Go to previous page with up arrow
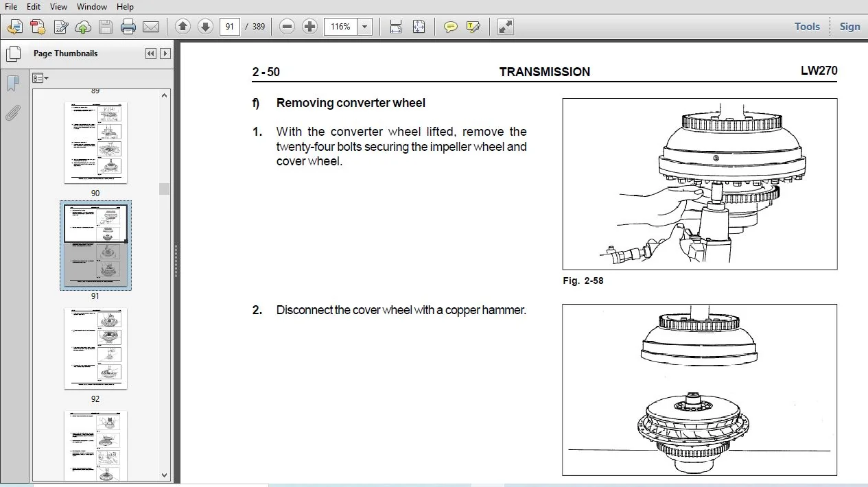The width and height of the screenshot is (868, 487). pyautogui.click(x=183, y=27)
